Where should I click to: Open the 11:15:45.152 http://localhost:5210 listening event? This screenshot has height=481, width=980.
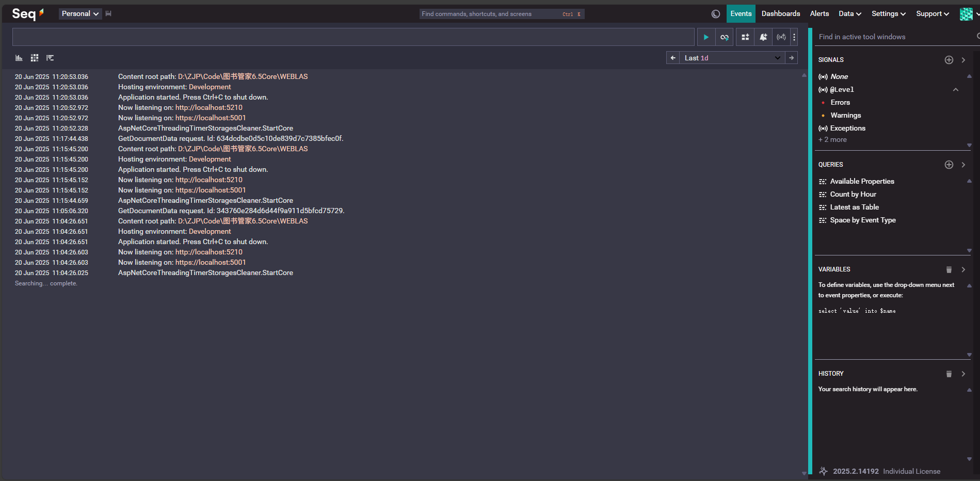pos(180,180)
